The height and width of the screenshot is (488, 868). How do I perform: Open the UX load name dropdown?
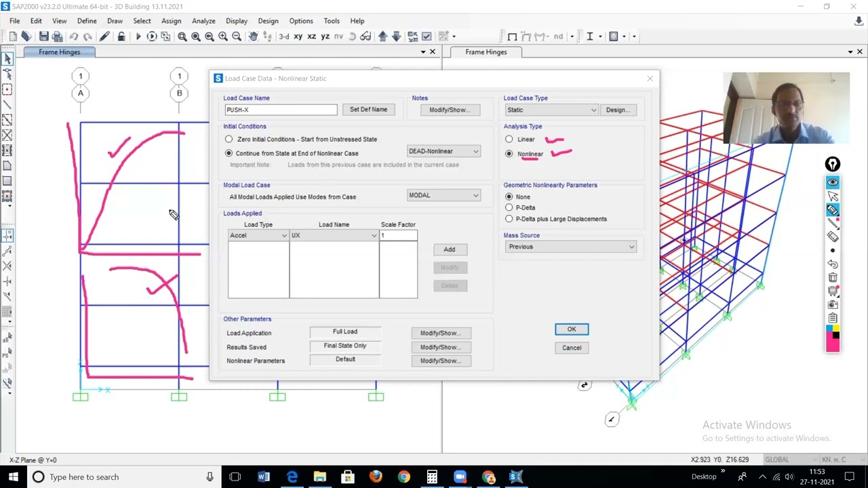334,235
